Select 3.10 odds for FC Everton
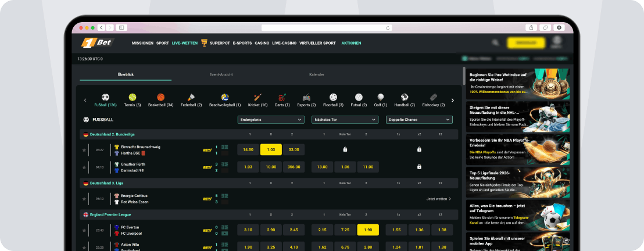This screenshot has width=644, height=251. coord(248,230)
